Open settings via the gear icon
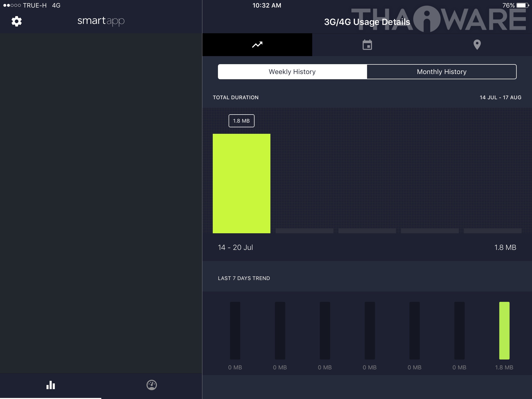 [x=17, y=21]
